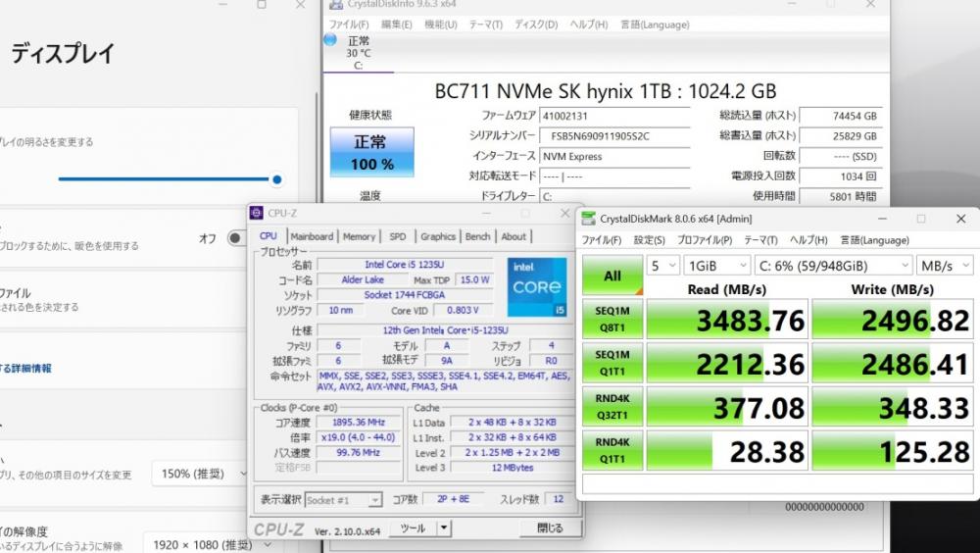Open ディスク(D) menu in CrystalDiskInfo

(x=536, y=25)
